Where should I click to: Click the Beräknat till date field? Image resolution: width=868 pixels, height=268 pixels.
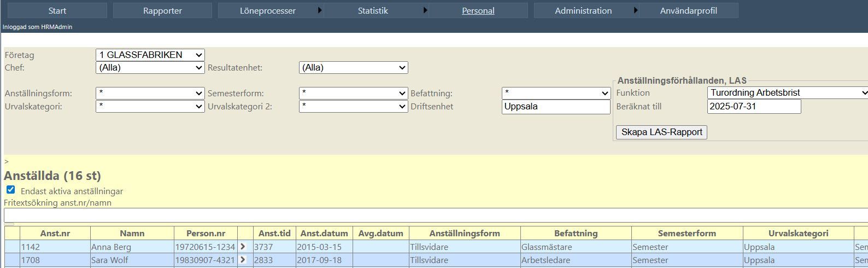coord(754,107)
